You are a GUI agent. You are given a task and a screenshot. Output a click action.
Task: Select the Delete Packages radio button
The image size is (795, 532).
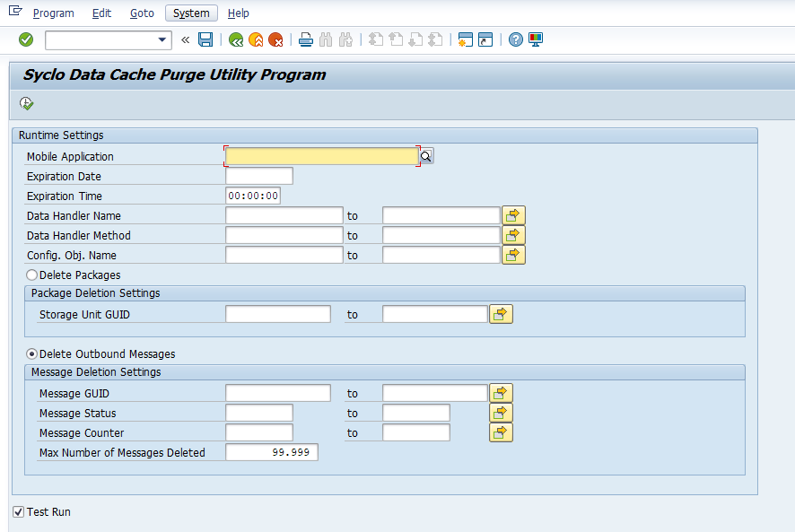pos(32,275)
